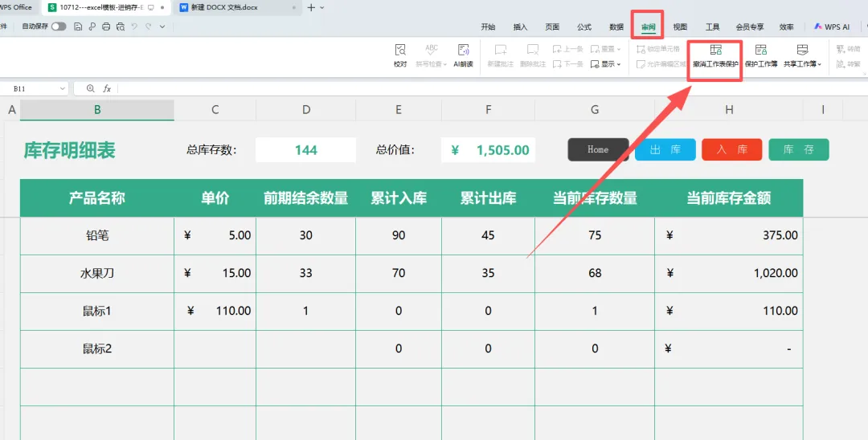Click the 总价值 1,505.00 cell
Image resolution: width=868 pixels, height=440 pixels.
489,150
